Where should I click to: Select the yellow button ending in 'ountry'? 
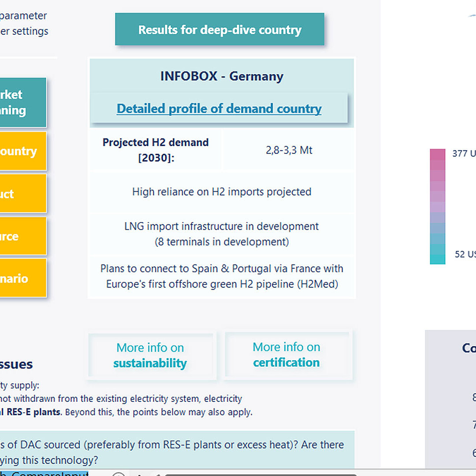23,151
